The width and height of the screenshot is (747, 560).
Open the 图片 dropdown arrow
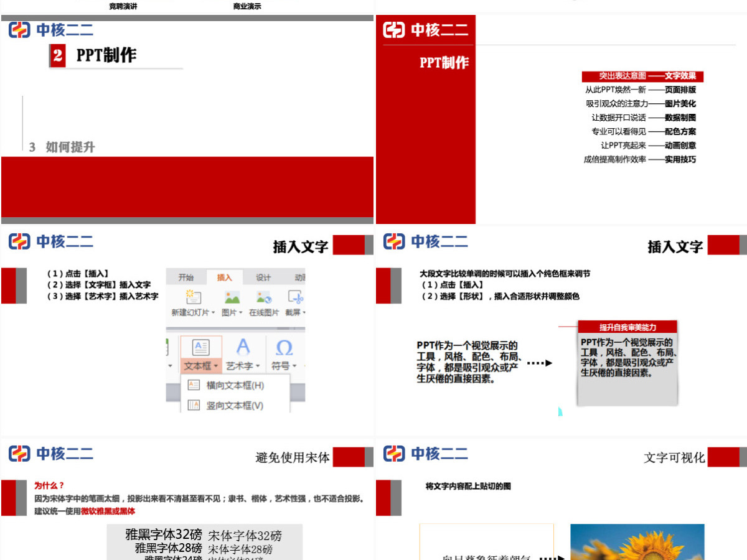coord(242,313)
